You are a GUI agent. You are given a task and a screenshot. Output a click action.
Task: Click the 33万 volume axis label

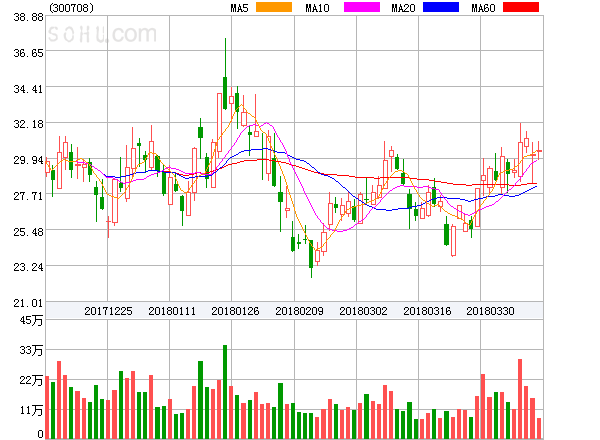click(x=31, y=350)
